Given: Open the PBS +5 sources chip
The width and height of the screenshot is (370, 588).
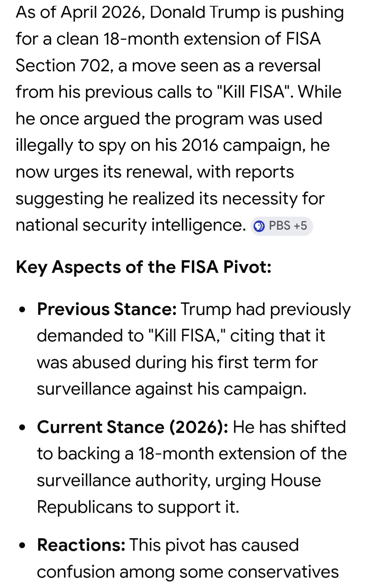Looking at the screenshot, I should pyautogui.click(x=282, y=226).
